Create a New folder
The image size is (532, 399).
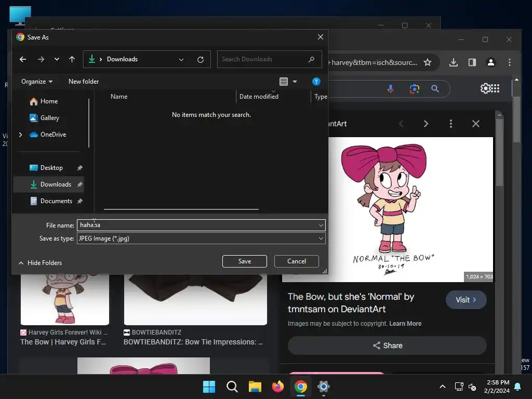coord(84,82)
